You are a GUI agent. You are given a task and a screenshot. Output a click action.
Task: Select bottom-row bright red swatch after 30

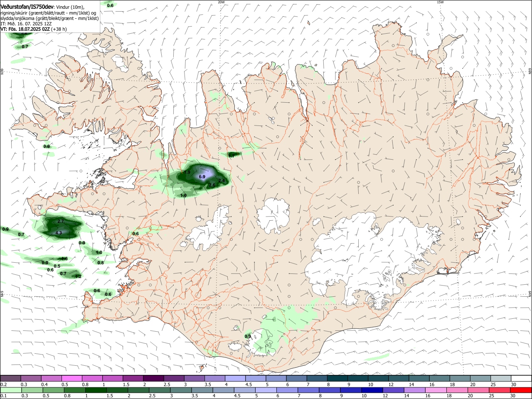pyautogui.click(x=520, y=390)
